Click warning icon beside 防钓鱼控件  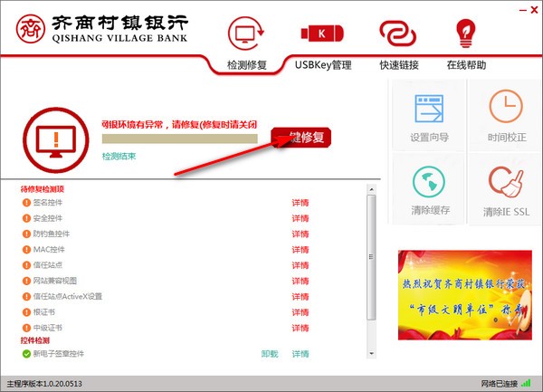(26, 234)
